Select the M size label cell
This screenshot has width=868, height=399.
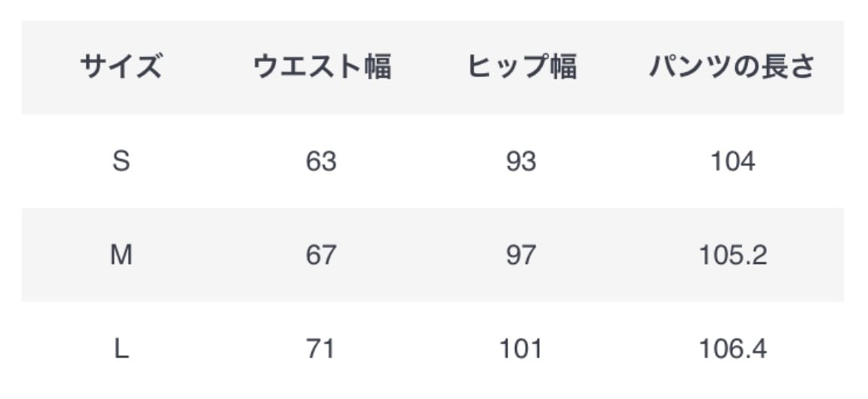click(121, 256)
